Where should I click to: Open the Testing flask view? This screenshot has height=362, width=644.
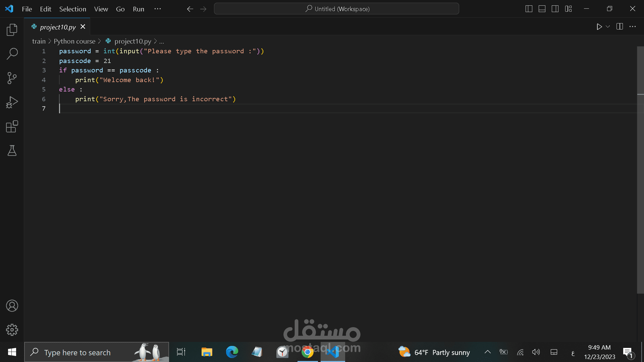pos(12,150)
